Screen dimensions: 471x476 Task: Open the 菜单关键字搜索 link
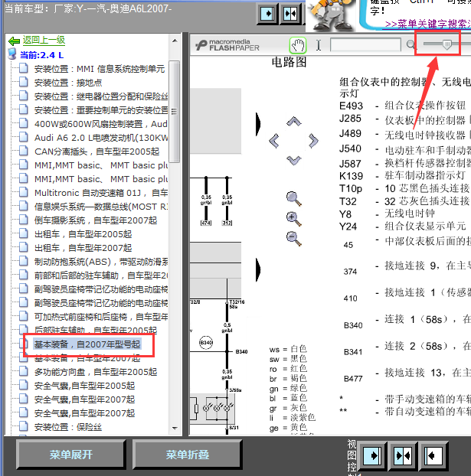428,24
